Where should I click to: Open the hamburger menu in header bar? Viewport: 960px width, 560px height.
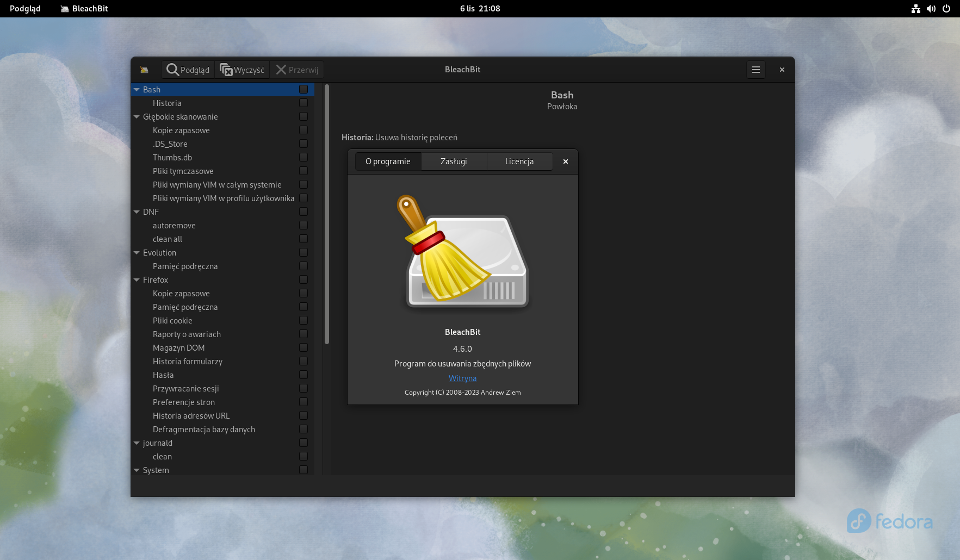point(755,70)
